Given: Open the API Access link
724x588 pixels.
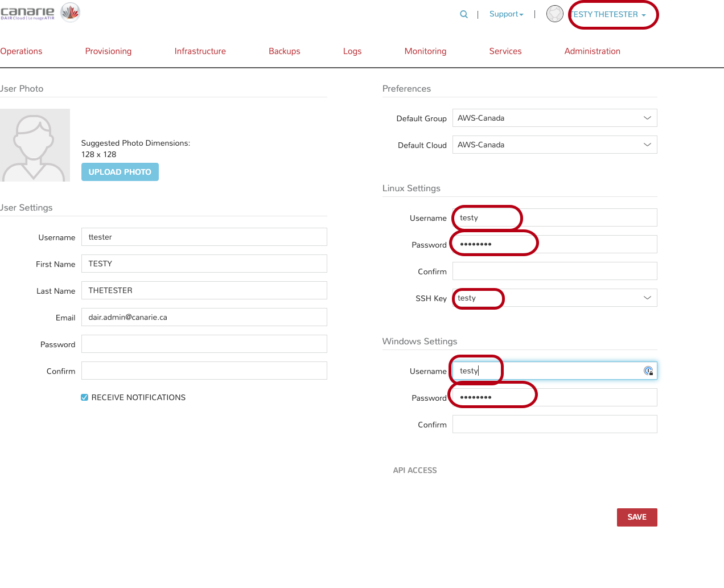Looking at the screenshot, I should click(415, 470).
